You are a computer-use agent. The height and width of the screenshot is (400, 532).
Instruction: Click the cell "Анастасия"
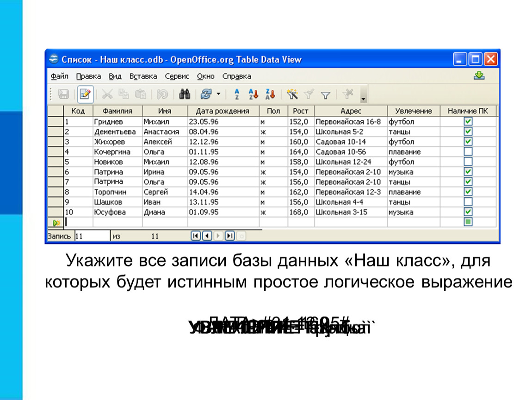(165, 132)
